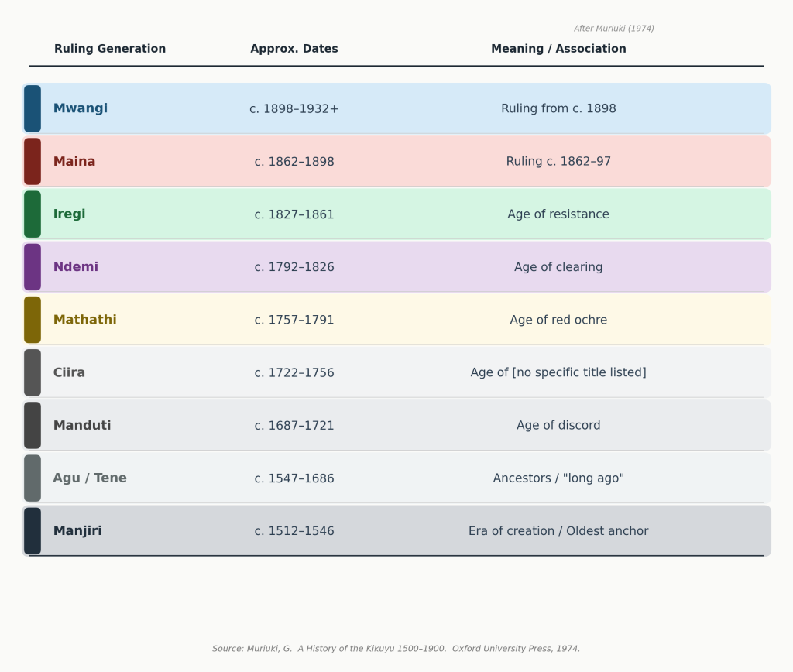Select the 'Age of red ochre' cell
The width and height of the screenshot is (793, 672).
pyautogui.click(x=558, y=320)
